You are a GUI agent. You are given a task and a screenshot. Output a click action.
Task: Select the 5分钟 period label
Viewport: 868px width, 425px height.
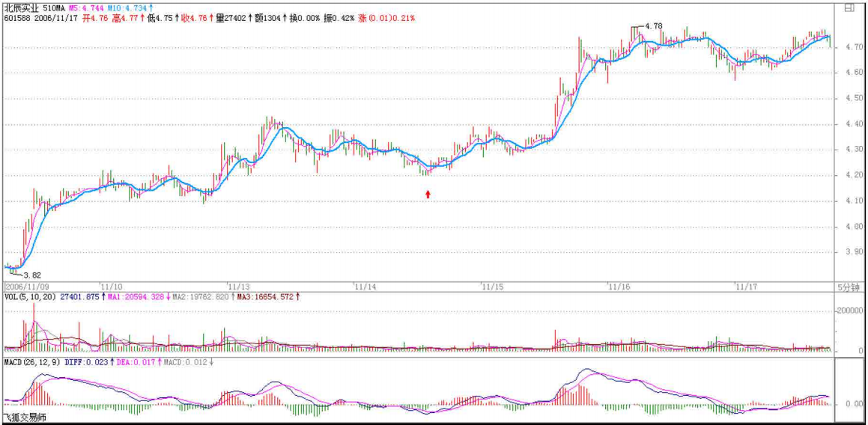(x=849, y=287)
